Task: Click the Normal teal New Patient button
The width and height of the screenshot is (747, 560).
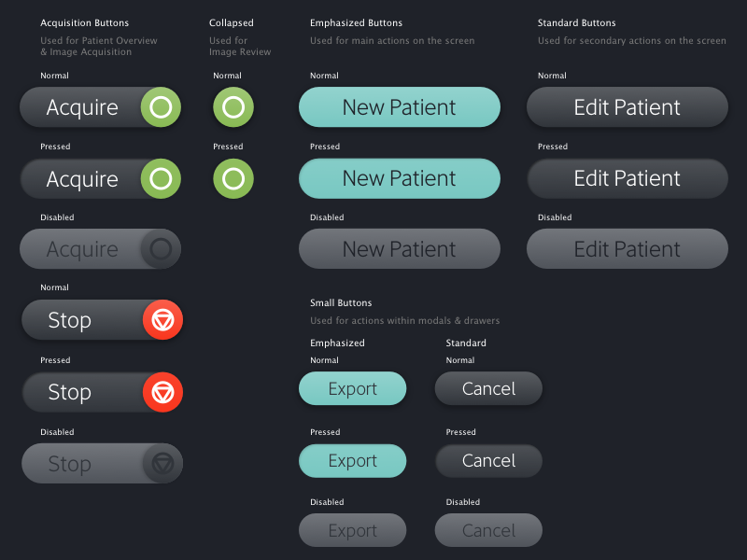Action: 400,107
